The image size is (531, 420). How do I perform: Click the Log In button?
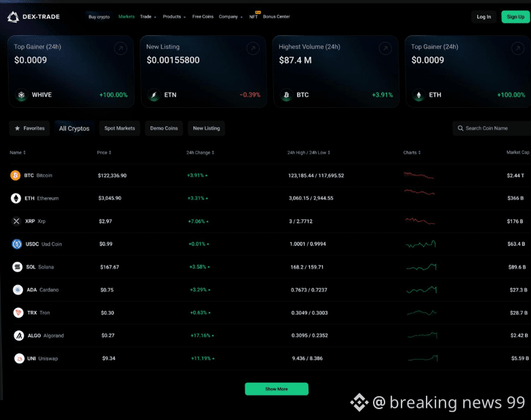point(484,17)
